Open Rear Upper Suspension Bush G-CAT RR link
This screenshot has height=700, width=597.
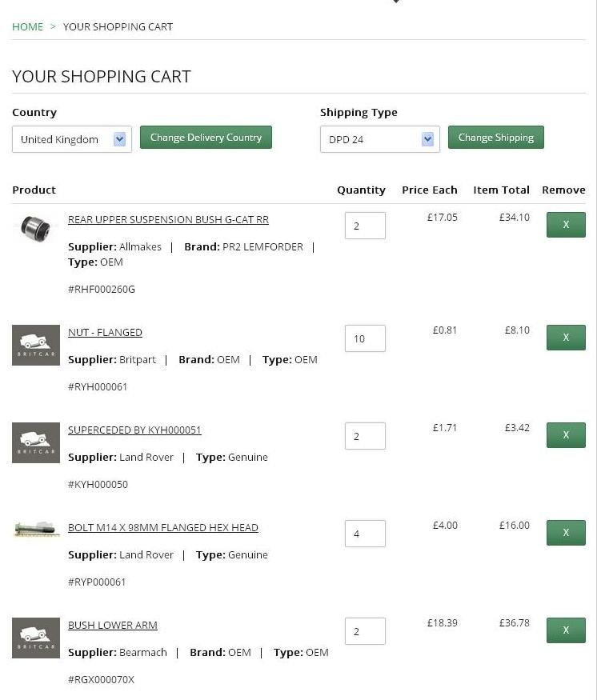[168, 220]
